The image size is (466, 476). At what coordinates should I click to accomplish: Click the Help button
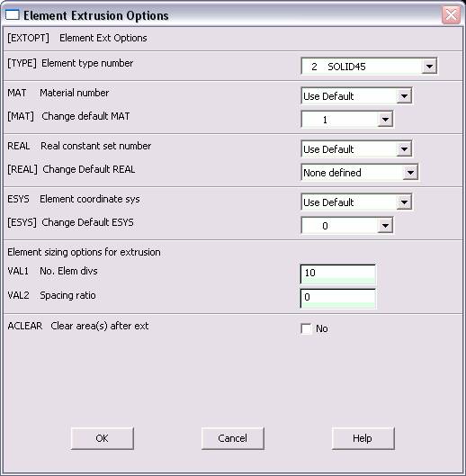pos(363,438)
